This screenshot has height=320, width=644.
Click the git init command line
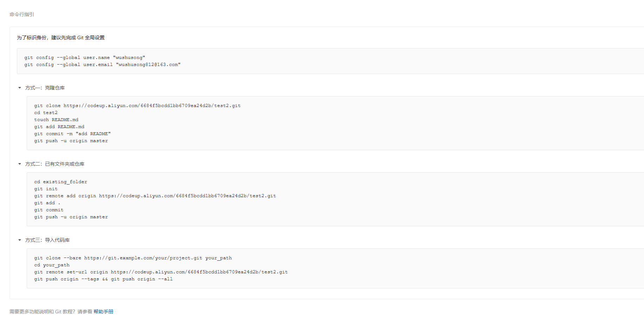coord(46,189)
